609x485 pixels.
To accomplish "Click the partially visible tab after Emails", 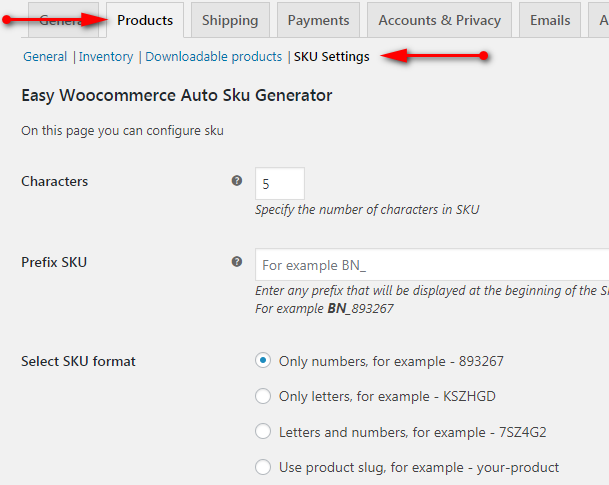I will [x=601, y=20].
